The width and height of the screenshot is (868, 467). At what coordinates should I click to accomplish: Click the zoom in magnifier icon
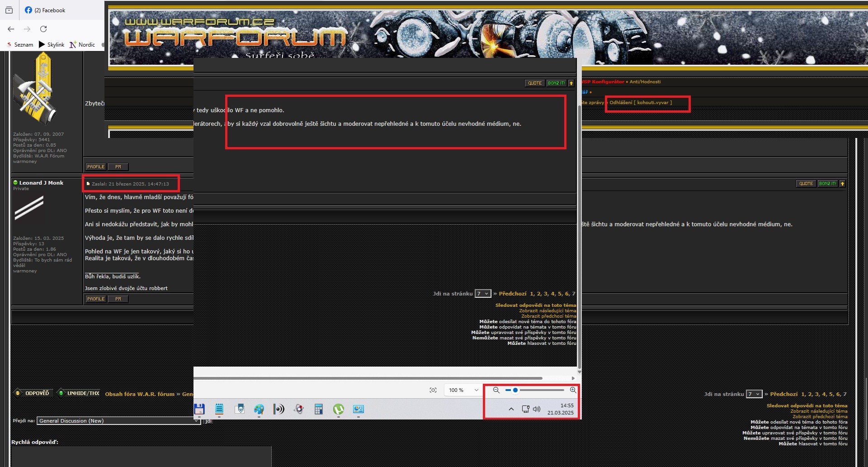coord(573,390)
